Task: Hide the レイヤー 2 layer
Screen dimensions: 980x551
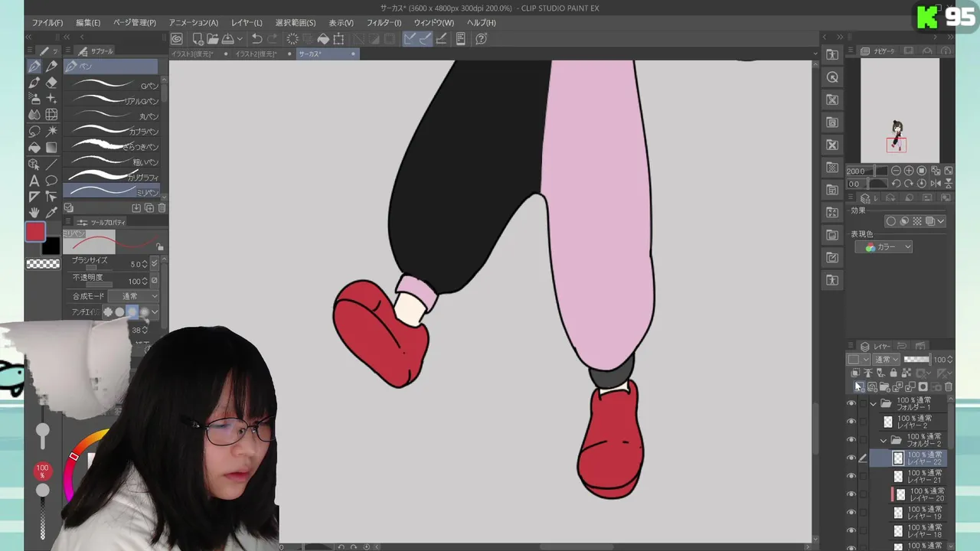Action: 851,422
